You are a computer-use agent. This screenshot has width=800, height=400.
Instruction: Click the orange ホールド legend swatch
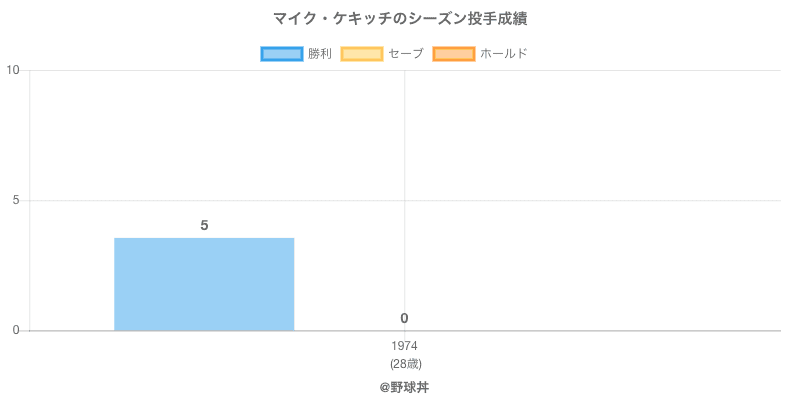coord(453,53)
